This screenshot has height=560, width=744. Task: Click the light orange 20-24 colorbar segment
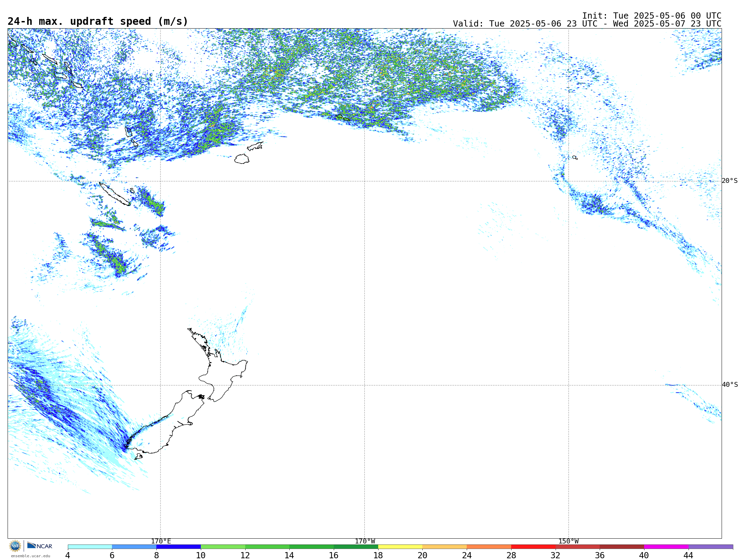(445, 547)
